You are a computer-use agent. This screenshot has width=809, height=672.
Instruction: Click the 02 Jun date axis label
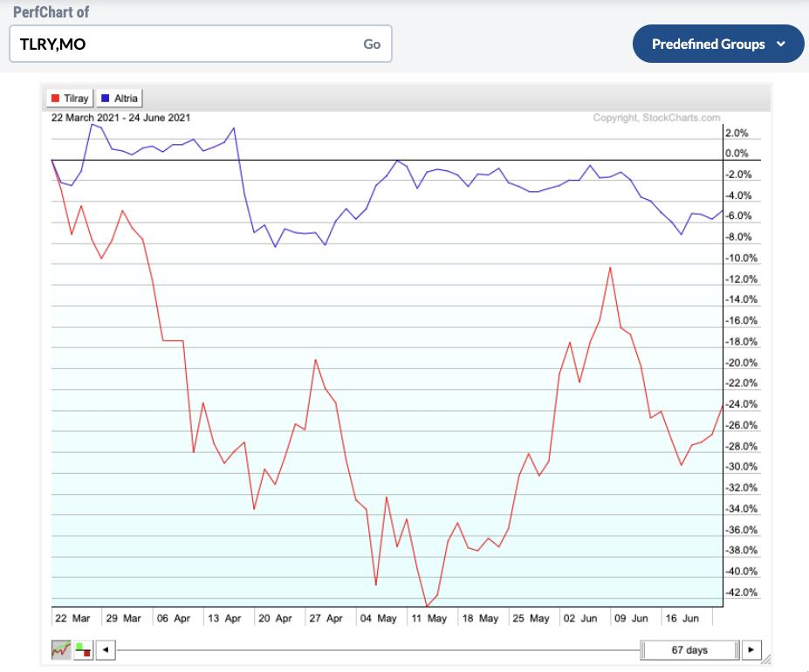[579, 618]
